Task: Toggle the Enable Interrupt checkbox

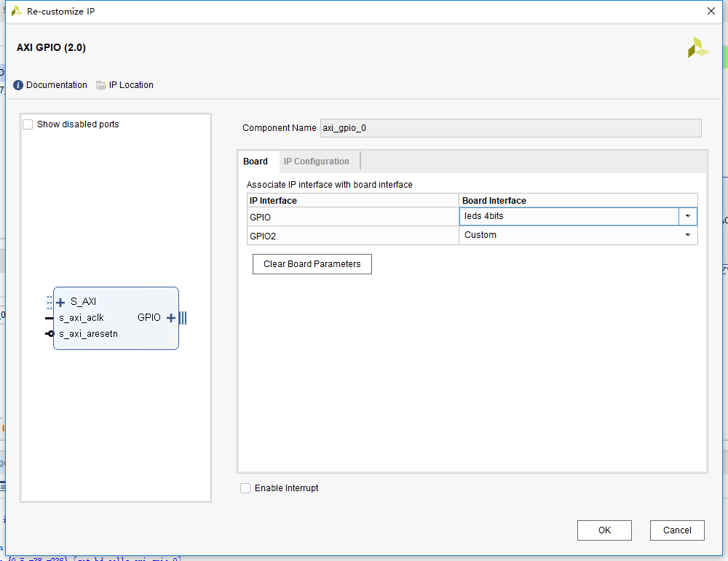Action: point(246,488)
